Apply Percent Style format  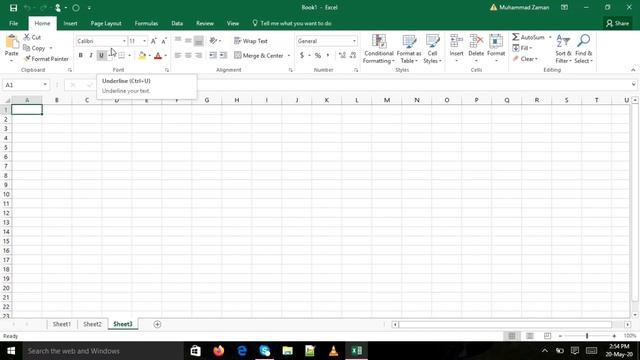coord(318,55)
